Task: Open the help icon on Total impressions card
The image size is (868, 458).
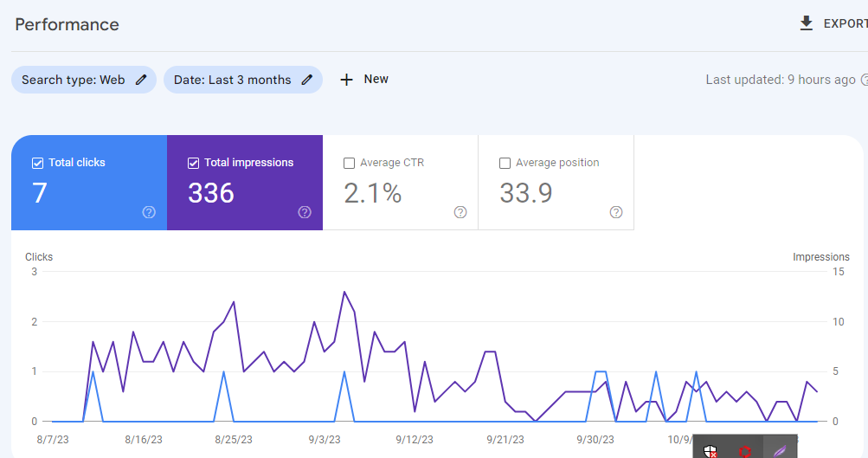Action: 305,212
